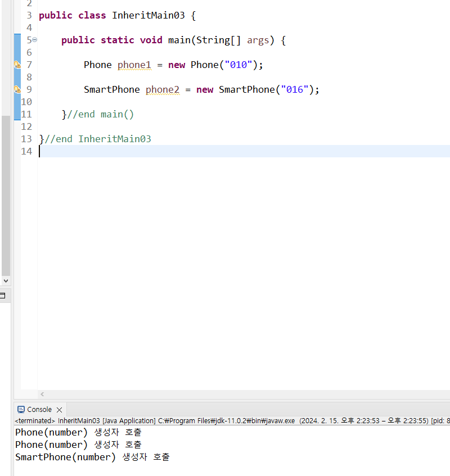Click the phone1 variable on line 7
This screenshot has height=476, width=450.
134,65
